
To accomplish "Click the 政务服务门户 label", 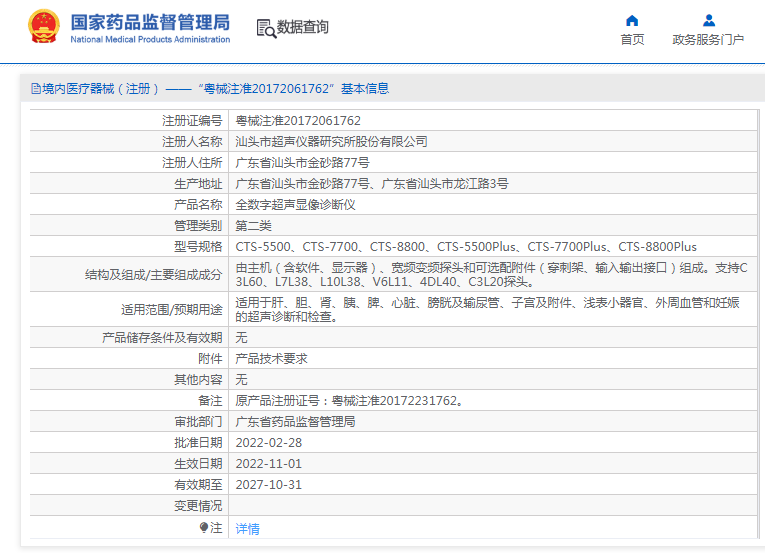I will [708, 40].
